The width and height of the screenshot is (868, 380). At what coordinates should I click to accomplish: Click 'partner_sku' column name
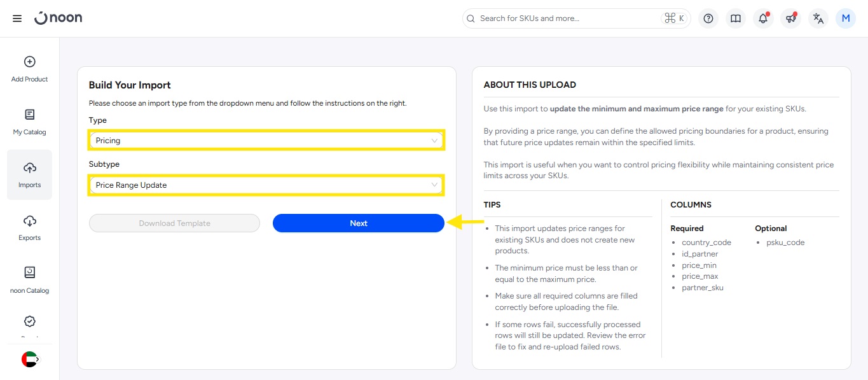703,288
